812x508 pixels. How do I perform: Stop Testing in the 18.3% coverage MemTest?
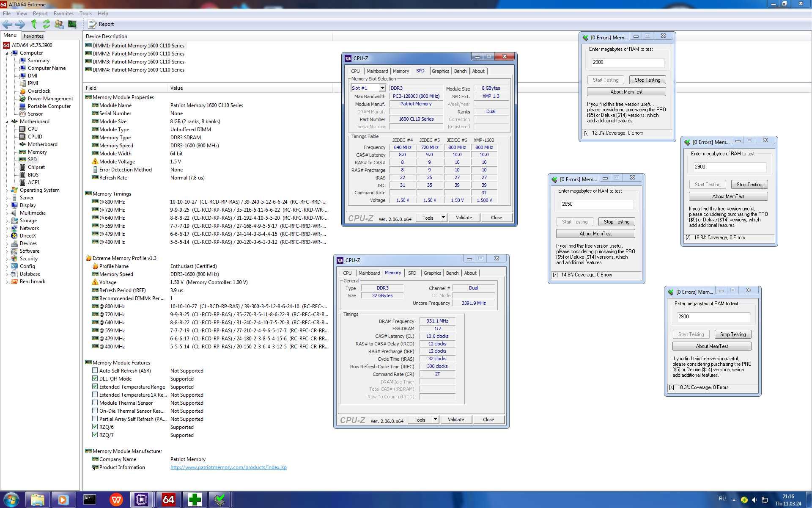(732, 334)
